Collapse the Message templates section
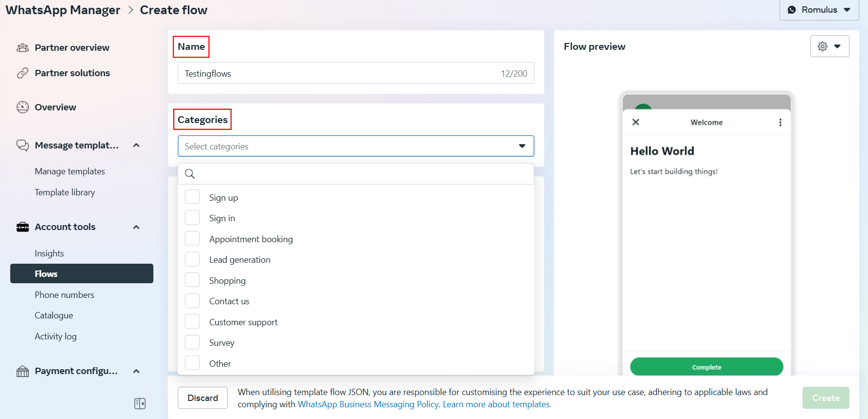Screen dimensions: 868x419 coord(136,146)
